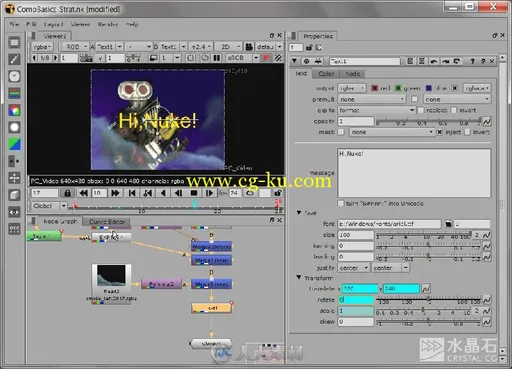
Task: Open horizontal justify center dropdown
Action: pyautogui.click(x=354, y=268)
